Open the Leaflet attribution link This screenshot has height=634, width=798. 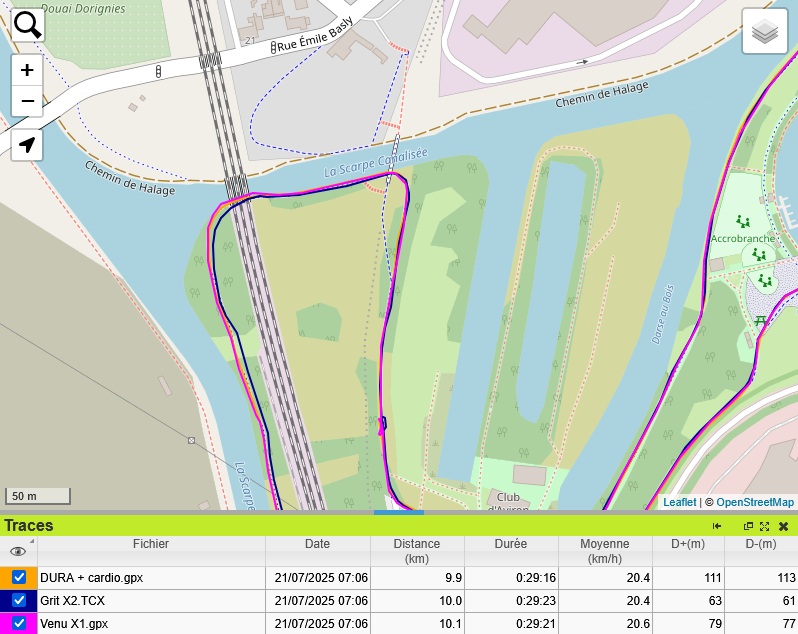[679, 502]
